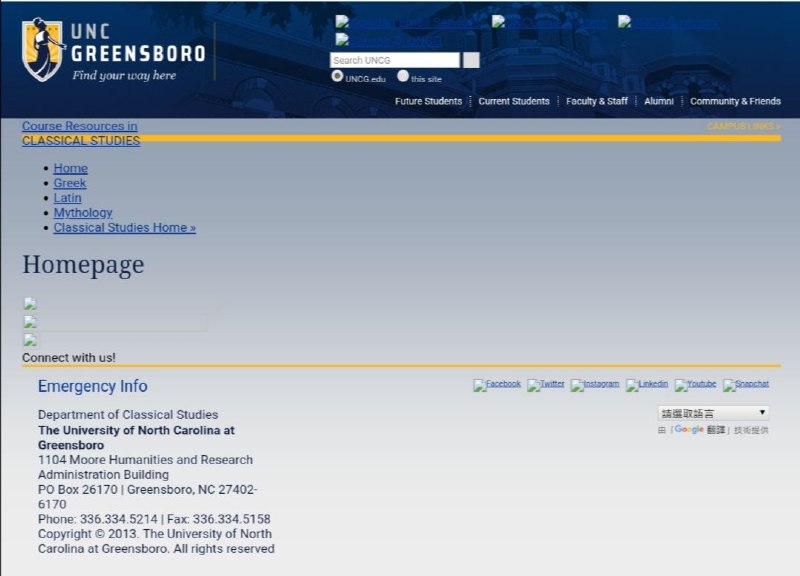The image size is (800, 576).
Task: Select the UNCG.edu search radio button
Action: (337, 76)
